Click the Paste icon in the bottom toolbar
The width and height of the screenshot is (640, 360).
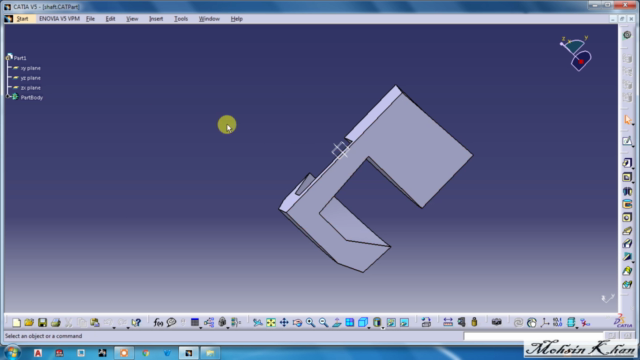(x=95, y=322)
